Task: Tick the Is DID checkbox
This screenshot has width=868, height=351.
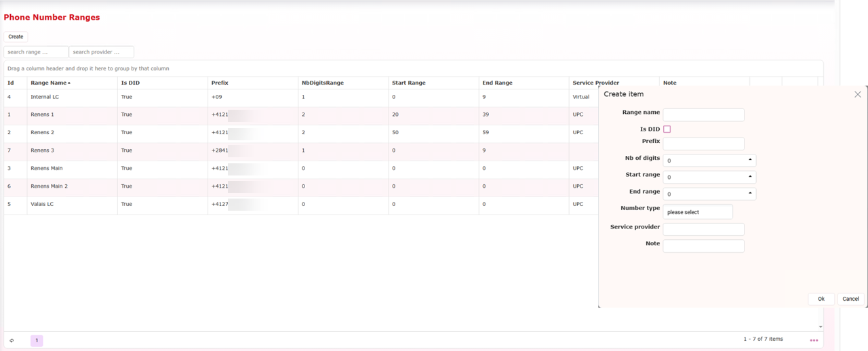Action: [x=667, y=129]
